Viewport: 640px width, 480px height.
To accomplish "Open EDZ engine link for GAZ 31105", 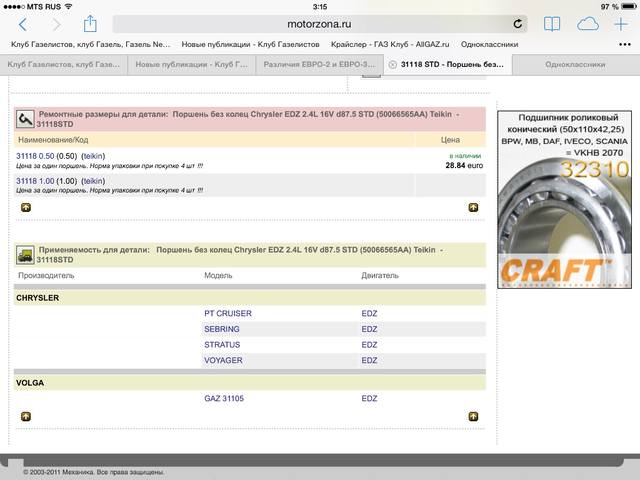I will 369,398.
